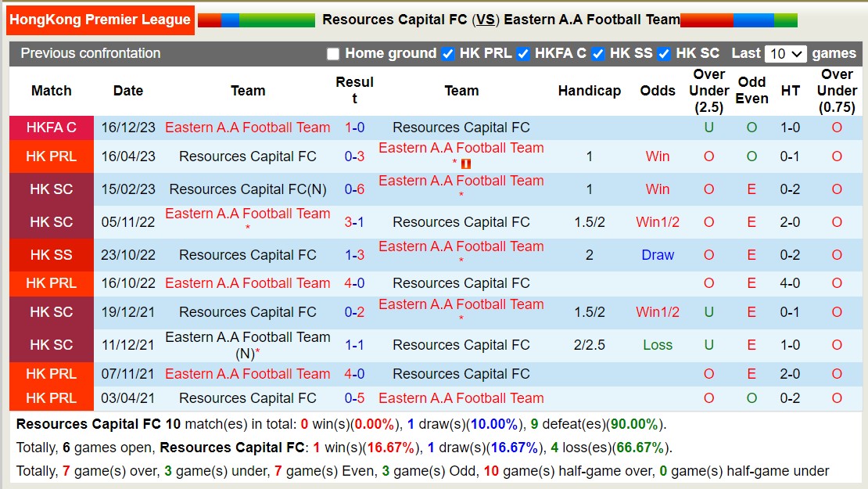Disable the HK SC filter

point(663,54)
